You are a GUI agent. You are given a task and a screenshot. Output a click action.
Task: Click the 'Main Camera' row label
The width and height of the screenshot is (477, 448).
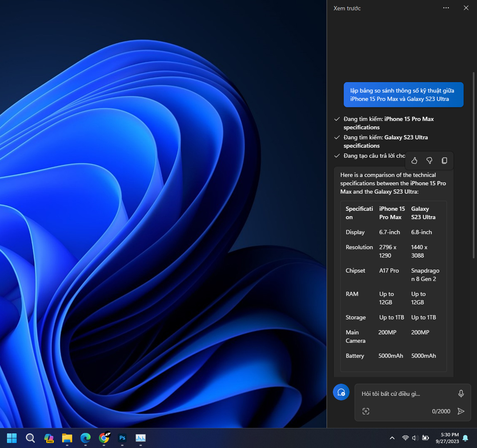pyautogui.click(x=355, y=336)
